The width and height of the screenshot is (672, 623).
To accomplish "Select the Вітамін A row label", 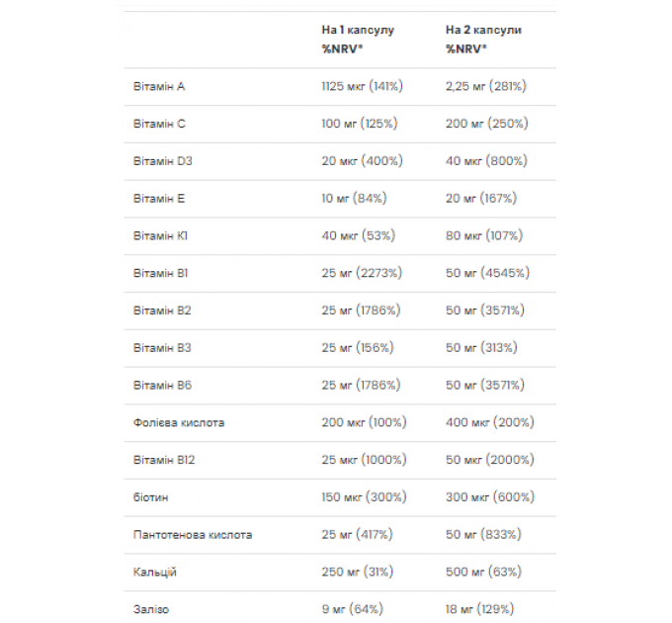I will 159,87.
